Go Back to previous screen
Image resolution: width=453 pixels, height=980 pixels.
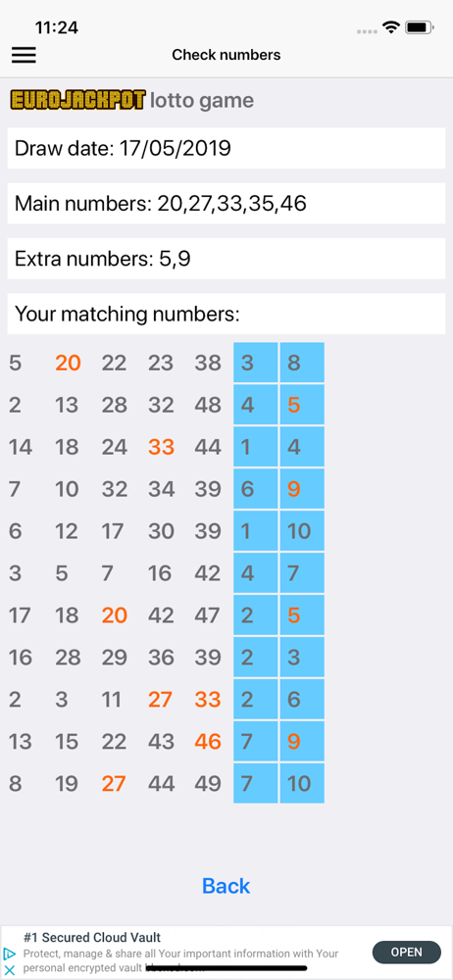tap(226, 886)
